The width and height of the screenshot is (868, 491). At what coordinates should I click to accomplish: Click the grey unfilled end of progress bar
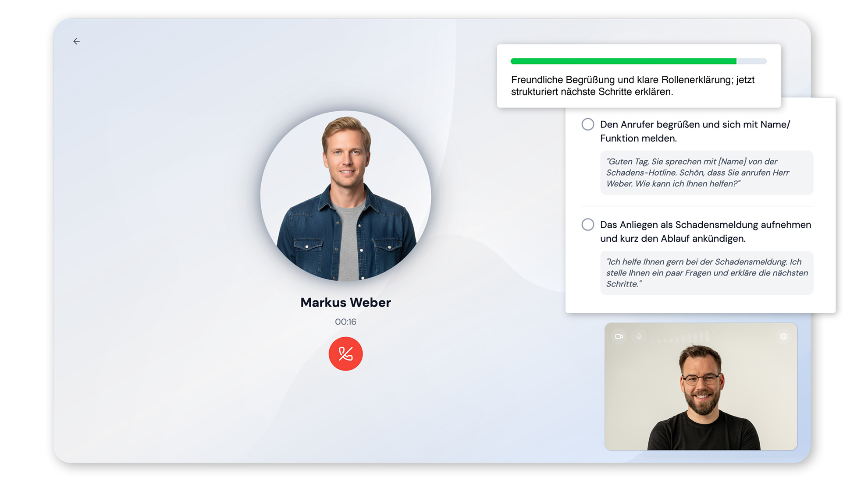click(x=751, y=61)
